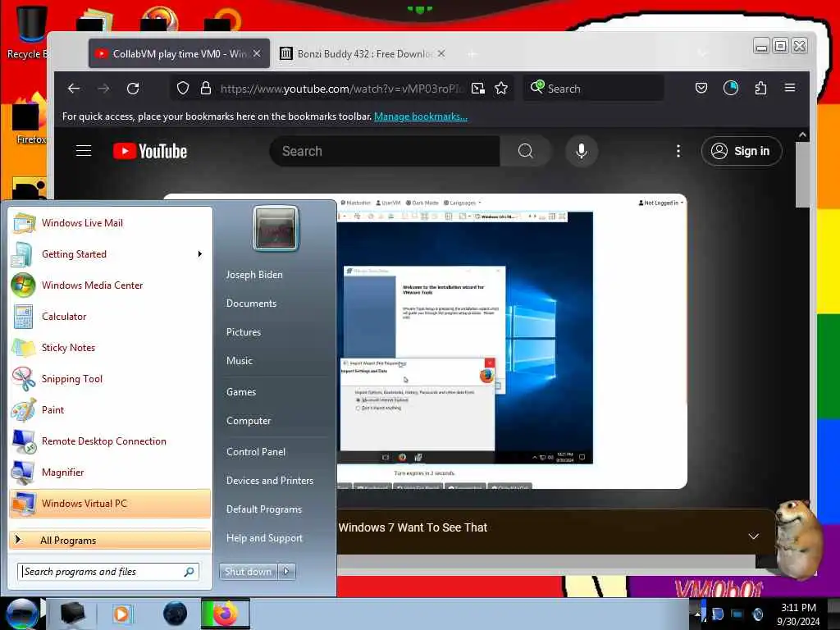
Task: Click the Firefox forward arrow
Action: tap(103, 89)
